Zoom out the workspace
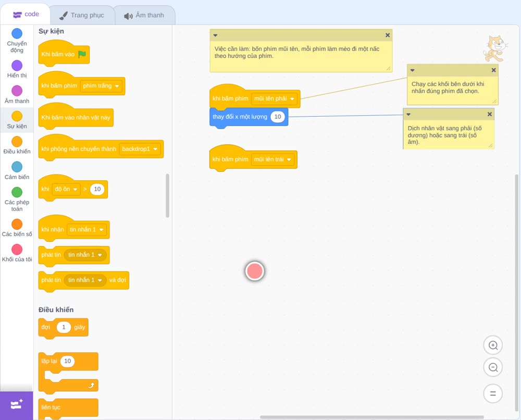 click(493, 367)
